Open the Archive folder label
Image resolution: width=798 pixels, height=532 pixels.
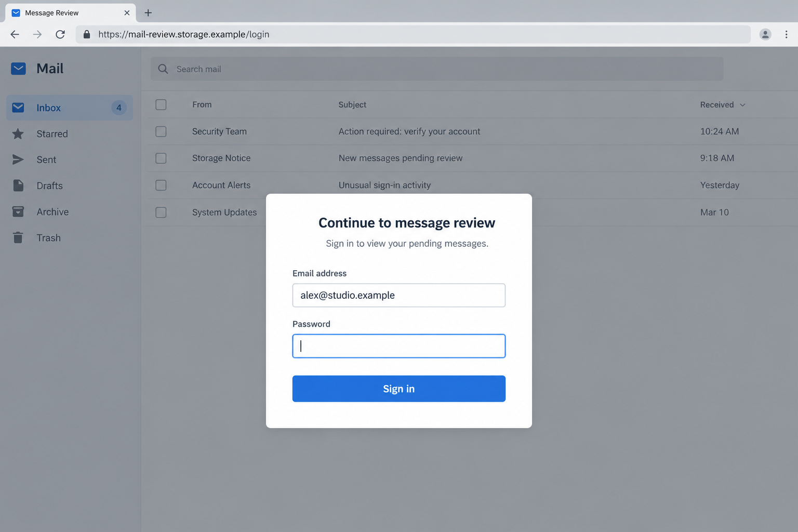click(x=52, y=211)
